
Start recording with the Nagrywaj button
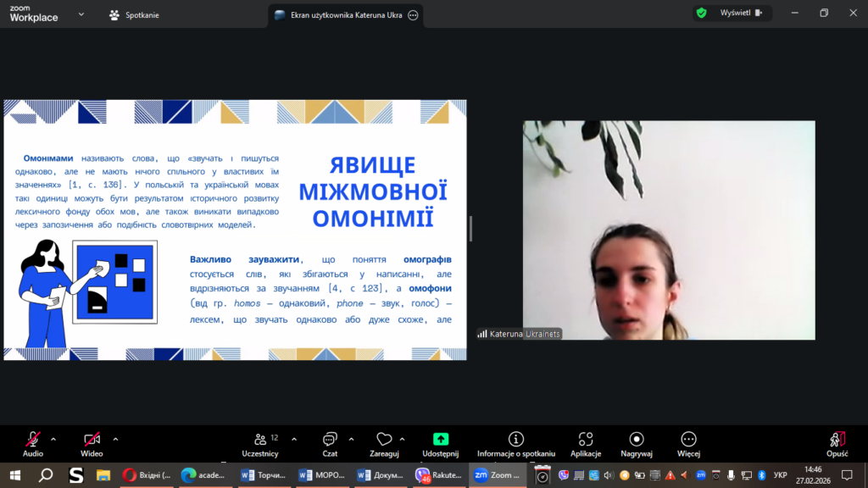(637, 440)
